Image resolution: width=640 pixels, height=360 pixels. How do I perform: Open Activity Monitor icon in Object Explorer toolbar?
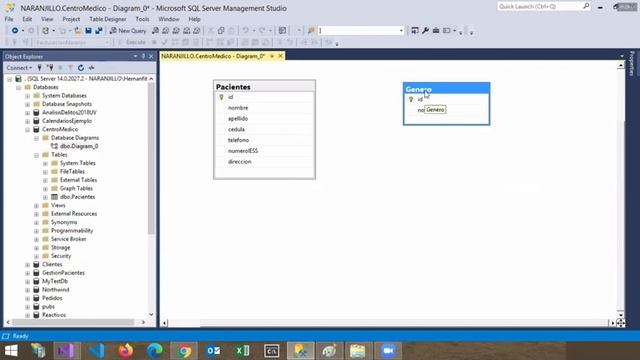coord(91,68)
